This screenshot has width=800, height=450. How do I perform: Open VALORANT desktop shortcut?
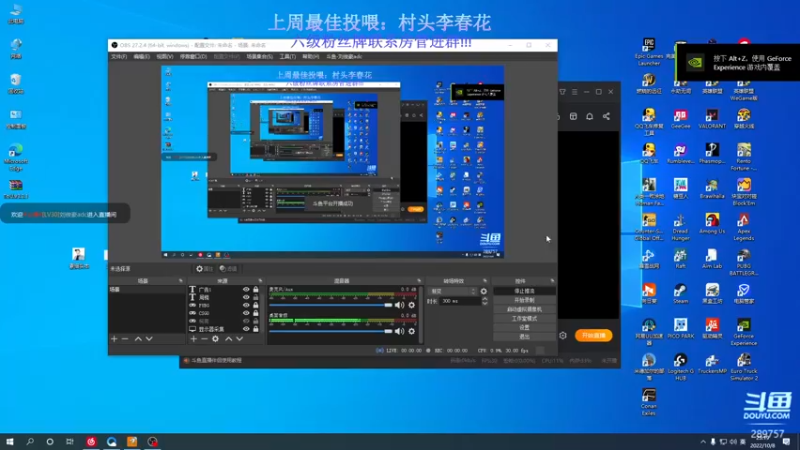[712, 119]
